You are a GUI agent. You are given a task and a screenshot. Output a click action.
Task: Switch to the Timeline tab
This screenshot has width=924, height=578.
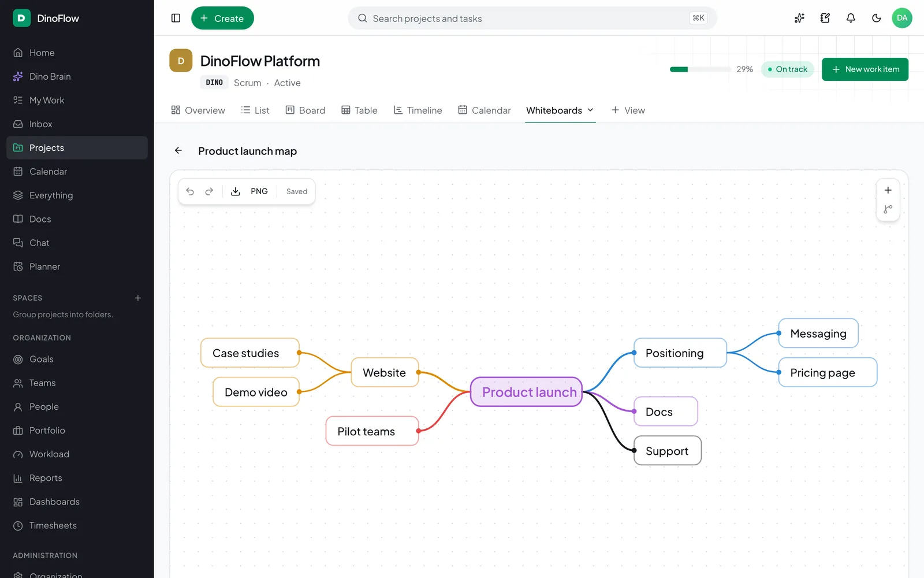pos(418,110)
